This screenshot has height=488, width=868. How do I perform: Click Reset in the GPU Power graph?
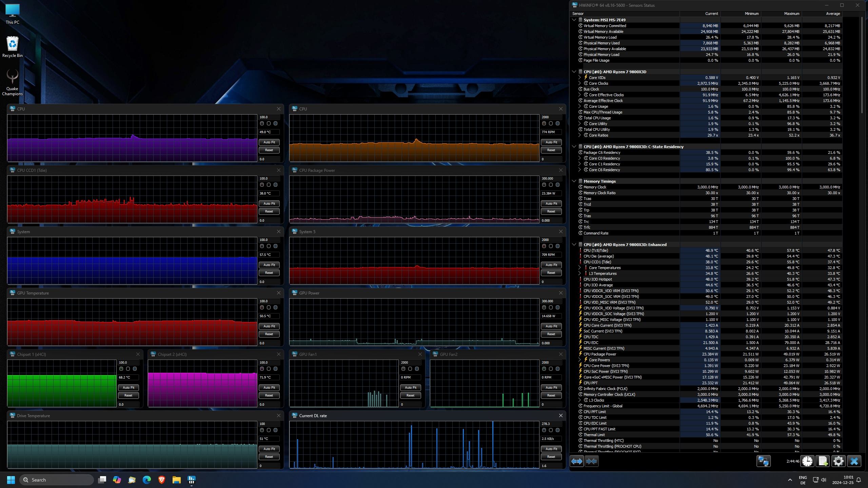click(x=551, y=334)
